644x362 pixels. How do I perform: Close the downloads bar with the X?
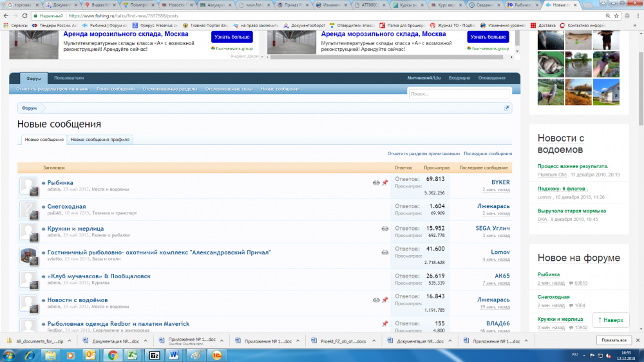637,340
